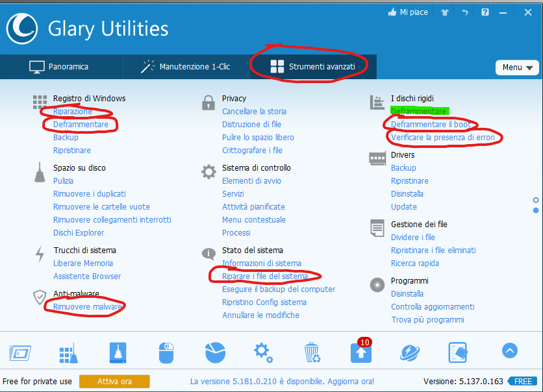Viewport: 543px width, 392px height.
Task: Open the pie chart disk analysis icon
Action: pos(215,352)
